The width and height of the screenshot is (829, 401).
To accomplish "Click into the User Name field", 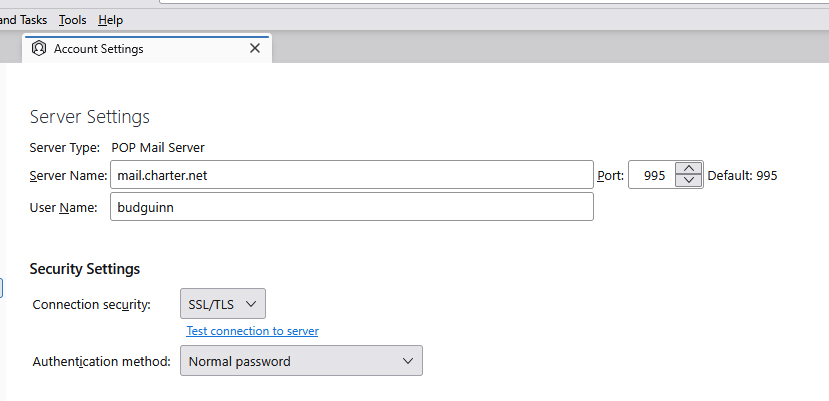I will pyautogui.click(x=352, y=207).
